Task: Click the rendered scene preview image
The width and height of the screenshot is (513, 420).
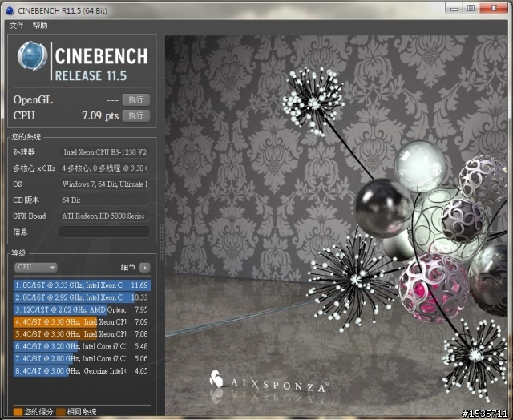Action: tap(337, 225)
